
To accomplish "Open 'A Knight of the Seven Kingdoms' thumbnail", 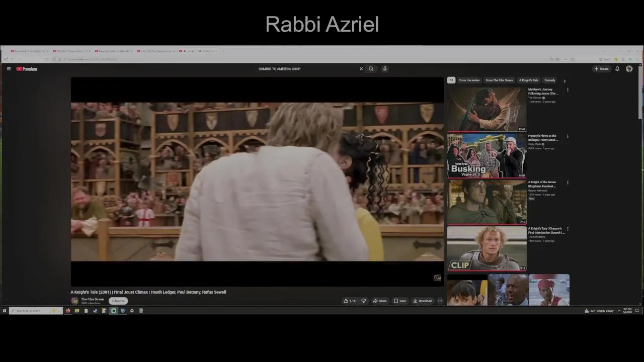I will point(487,202).
